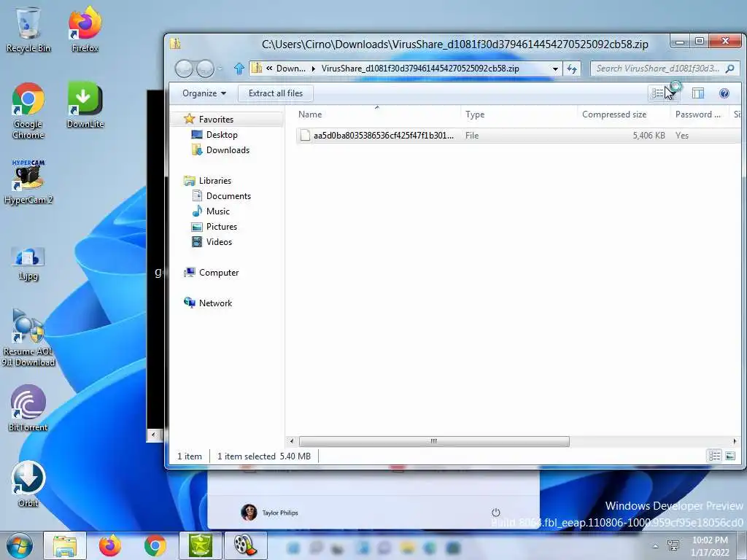The width and height of the screenshot is (747, 560).
Task: Open recent pages dropdown beside Forward
Action: click(220, 69)
